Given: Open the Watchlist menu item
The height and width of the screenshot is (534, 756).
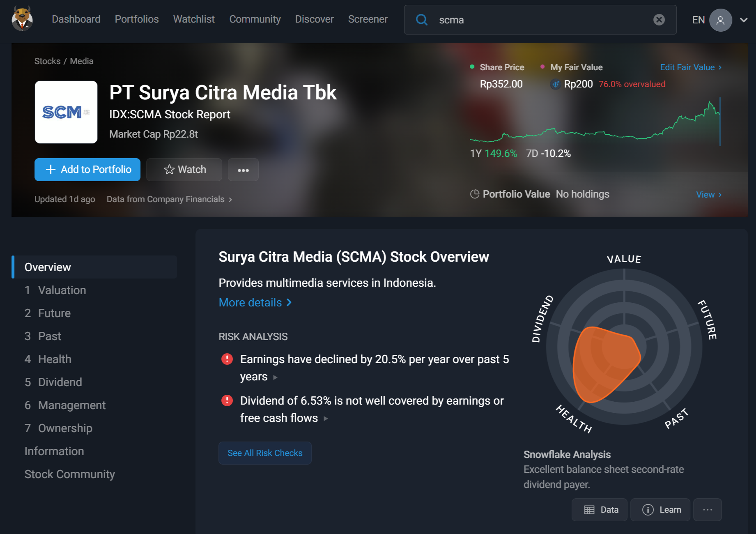Looking at the screenshot, I should [x=194, y=19].
